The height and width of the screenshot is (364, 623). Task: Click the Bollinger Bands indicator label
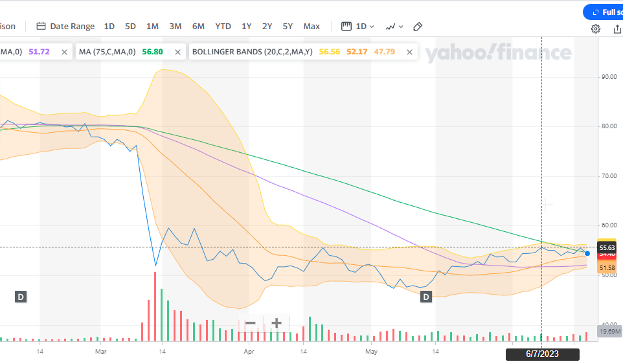pyautogui.click(x=253, y=52)
